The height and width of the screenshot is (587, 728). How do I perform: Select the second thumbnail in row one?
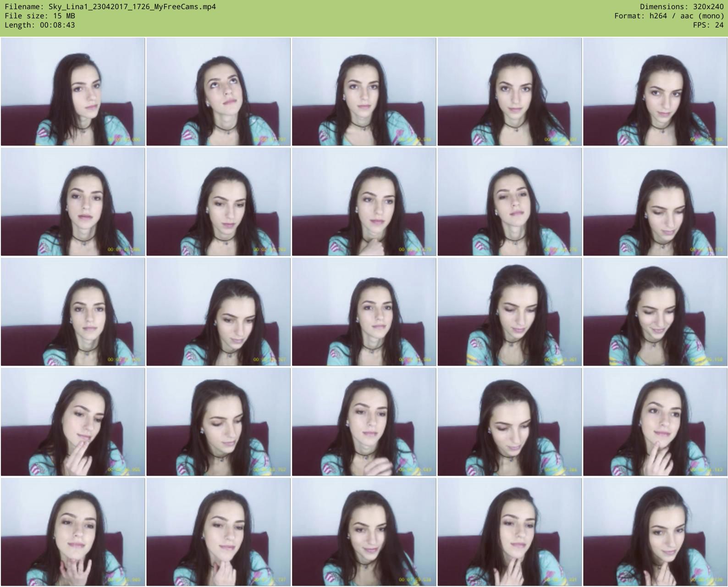218,92
